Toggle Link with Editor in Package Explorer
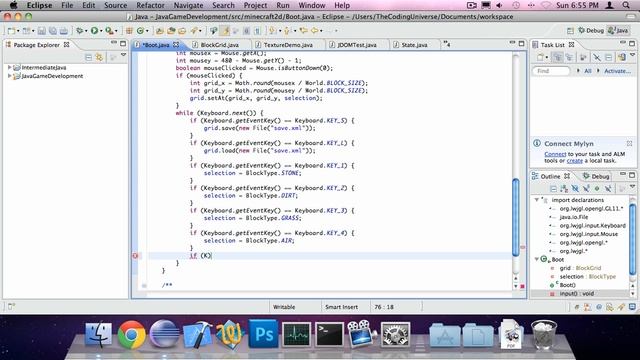The image size is (640, 360). coord(100,57)
